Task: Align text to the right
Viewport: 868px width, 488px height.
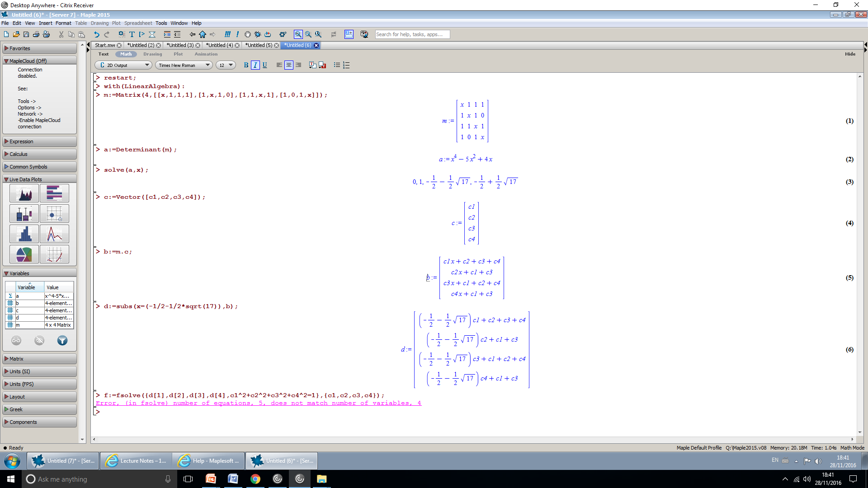Action: point(298,65)
